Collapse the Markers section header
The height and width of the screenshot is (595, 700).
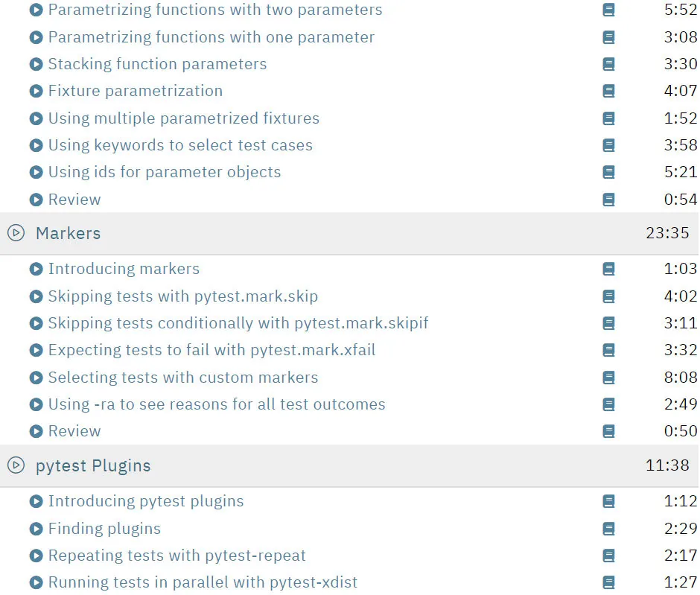coord(350,233)
